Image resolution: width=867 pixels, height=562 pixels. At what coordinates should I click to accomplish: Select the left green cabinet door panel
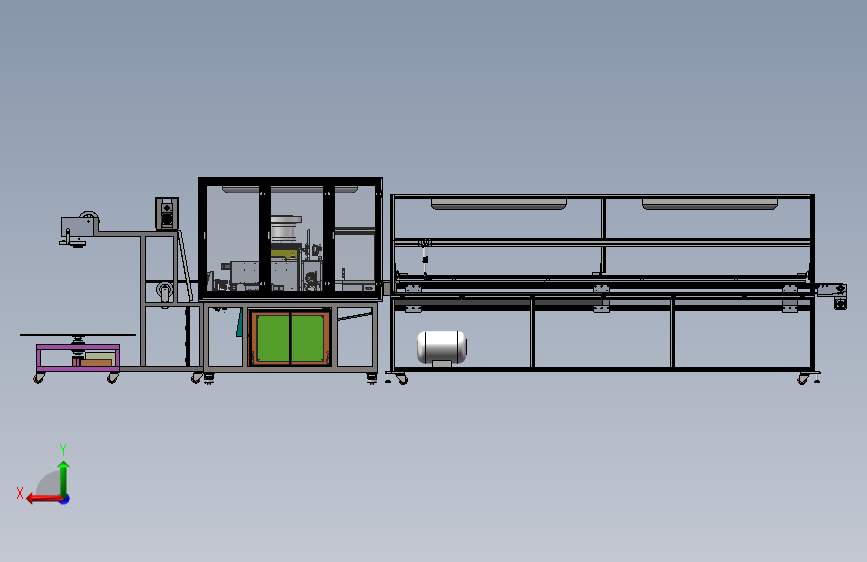point(273,339)
